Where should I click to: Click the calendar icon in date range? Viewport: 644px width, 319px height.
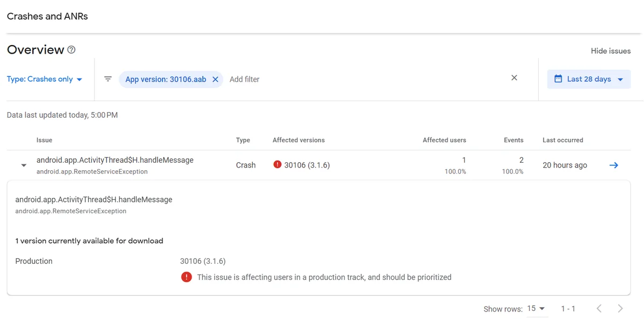(558, 79)
